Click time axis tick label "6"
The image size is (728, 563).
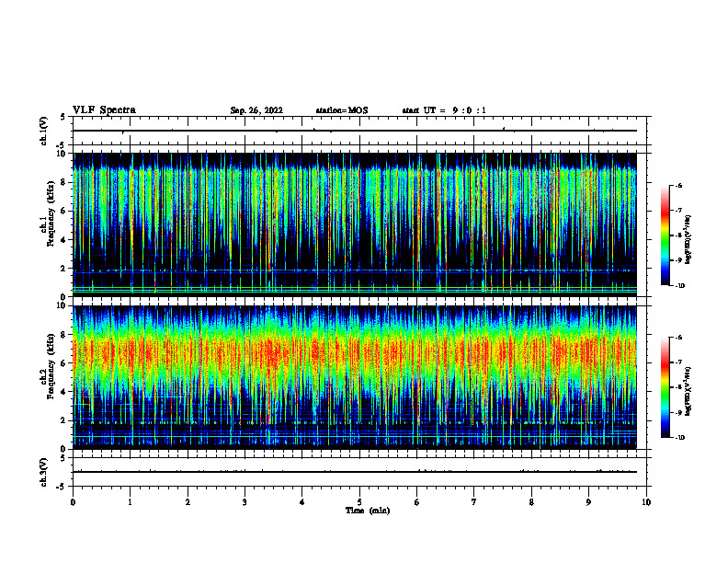(417, 502)
